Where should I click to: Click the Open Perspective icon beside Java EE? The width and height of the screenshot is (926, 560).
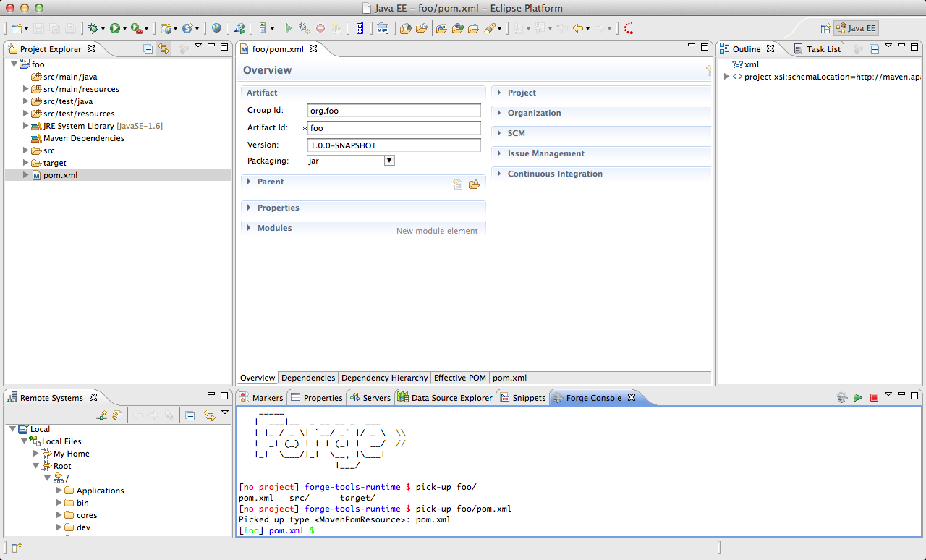[825, 28]
